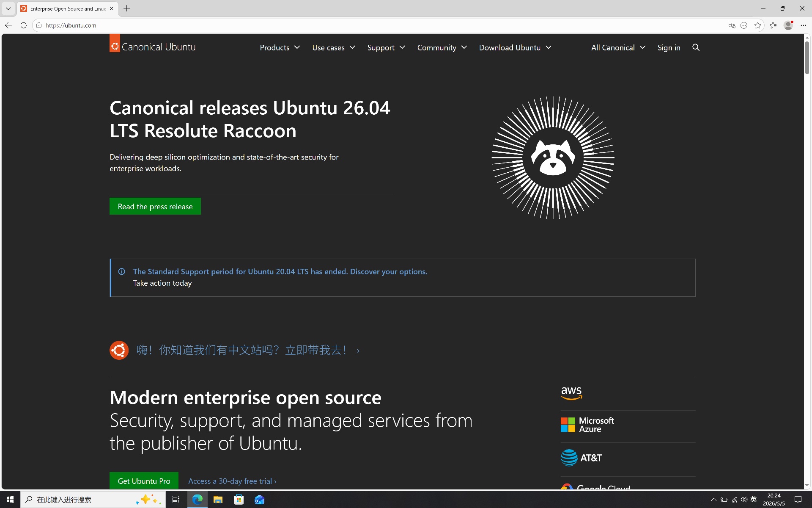Open Edge settings and more menu
This screenshot has width=812, height=508.
coord(803,25)
